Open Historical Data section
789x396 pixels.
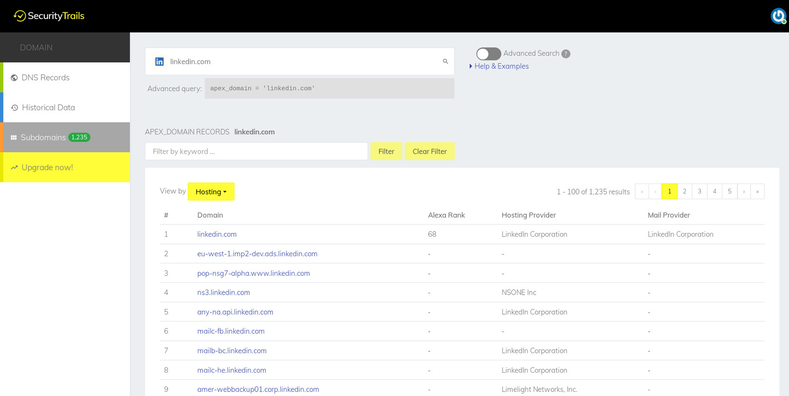pos(65,107)
